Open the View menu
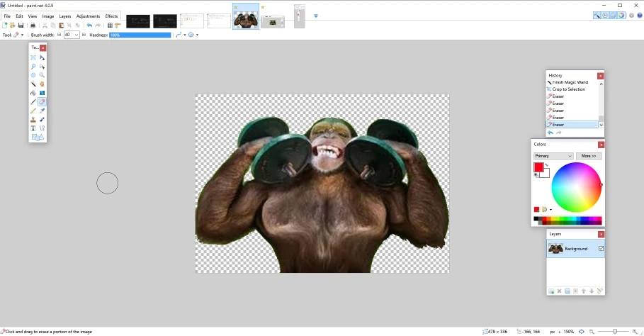Image resolution: width=644 pixels, height=336 pixels. tap(33, 16)
